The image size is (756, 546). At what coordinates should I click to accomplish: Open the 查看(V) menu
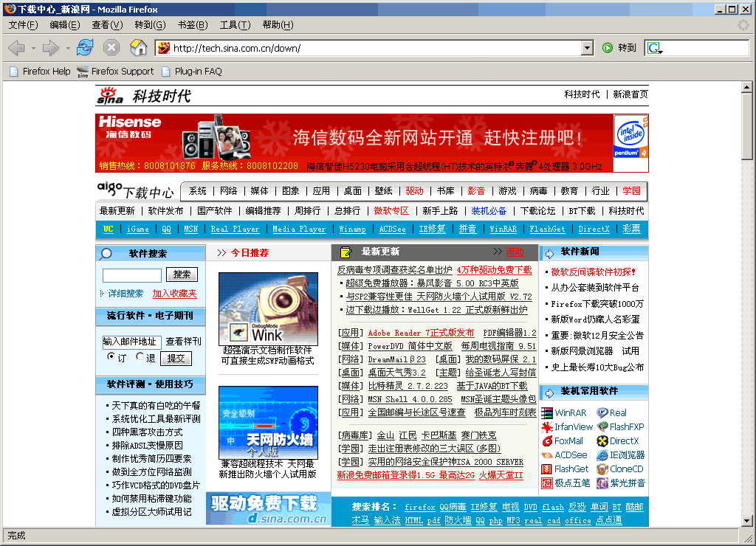click(x=107, y=25)
